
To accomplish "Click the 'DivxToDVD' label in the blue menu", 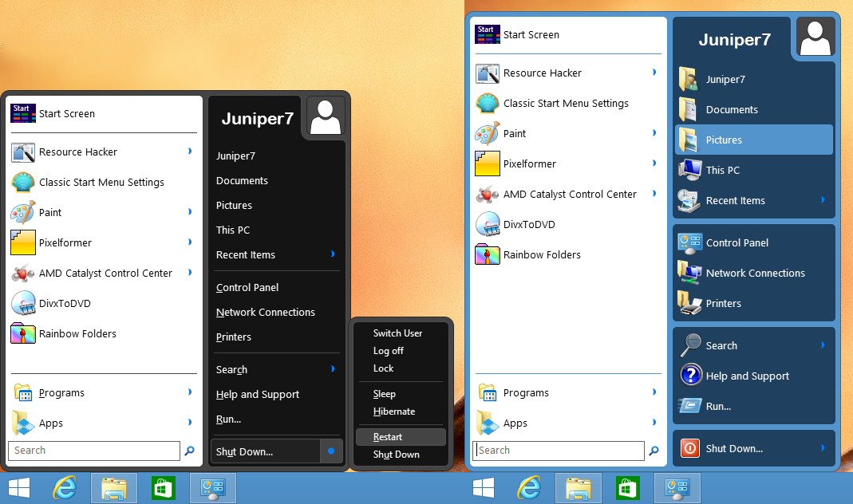I will 529,225.
